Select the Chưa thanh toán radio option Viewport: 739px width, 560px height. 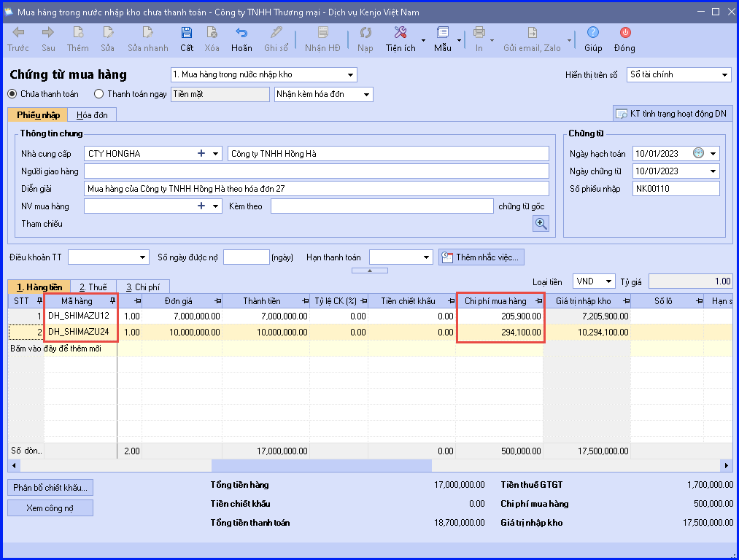tap(12, 94)
